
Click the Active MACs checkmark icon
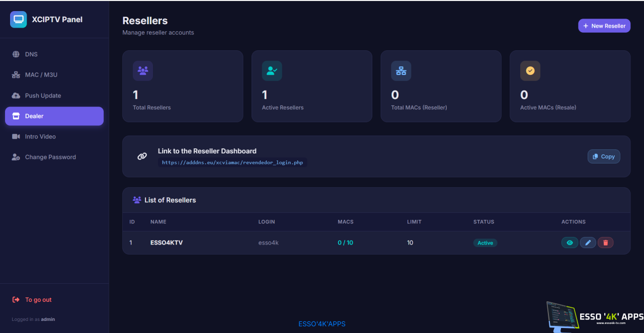point(530,71)
